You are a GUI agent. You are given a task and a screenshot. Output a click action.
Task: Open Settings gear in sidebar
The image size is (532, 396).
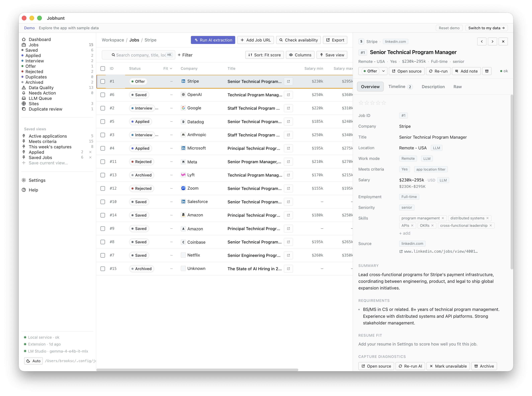[x=24, y=180]
